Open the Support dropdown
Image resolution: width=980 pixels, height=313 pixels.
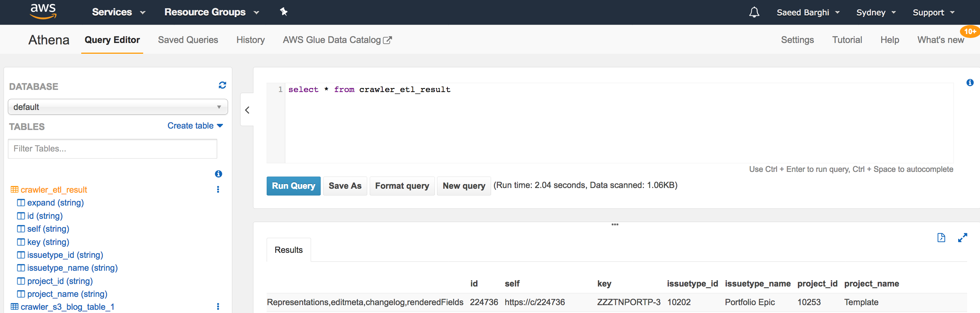[933, 13]
